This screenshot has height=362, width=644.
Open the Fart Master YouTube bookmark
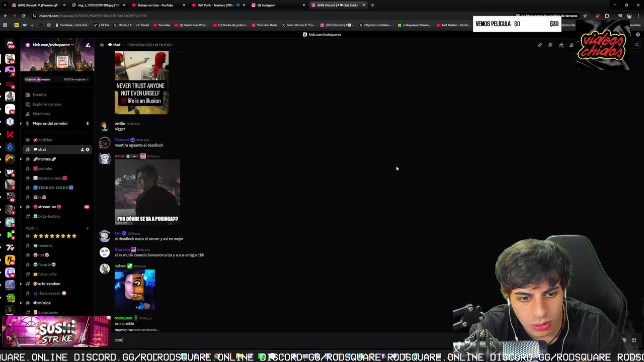point(453,25)
